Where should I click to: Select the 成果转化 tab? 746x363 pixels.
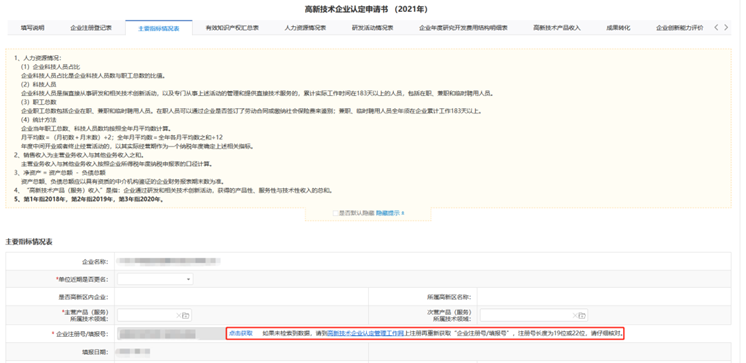618,28
